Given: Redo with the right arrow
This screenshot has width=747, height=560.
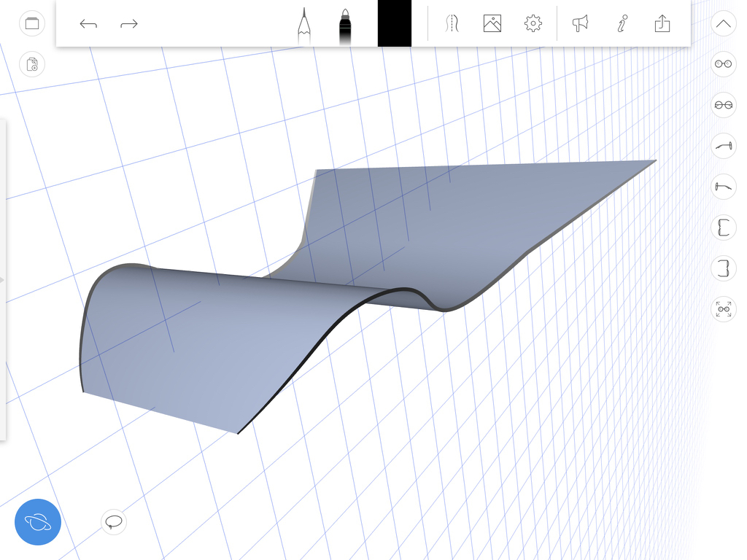Looking at the screenshot, I should (129, 24).
